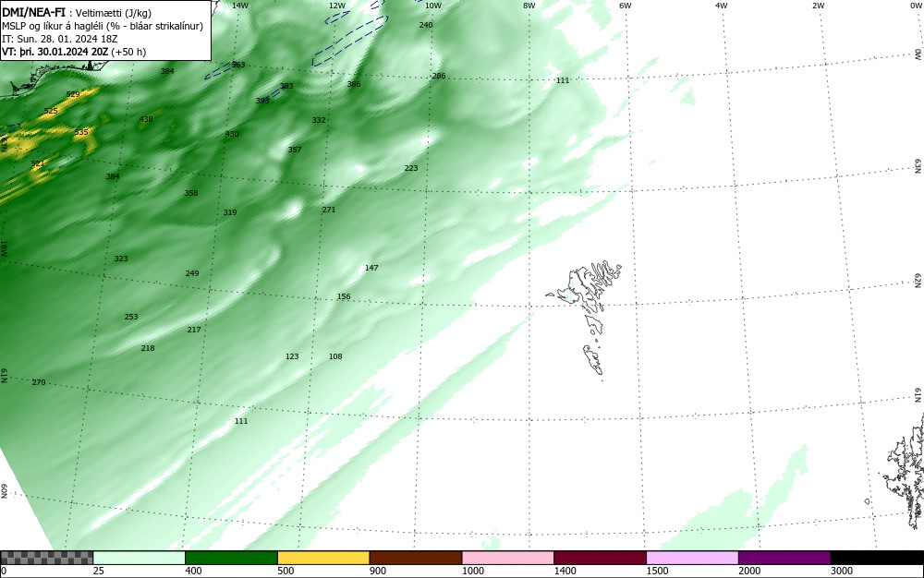Click the map value 438
Screen dimensions: 924x578
point(146,119)
